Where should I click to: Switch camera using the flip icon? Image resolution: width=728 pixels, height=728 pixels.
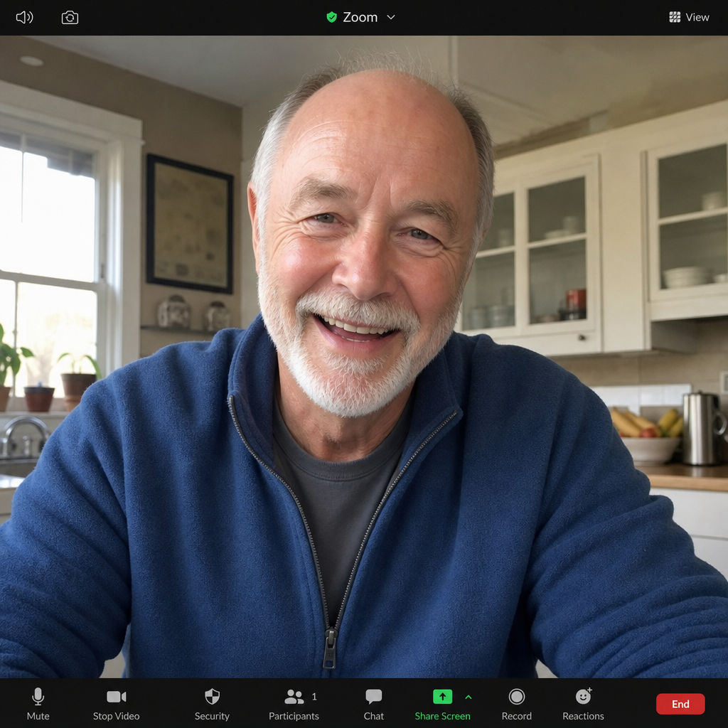click(70, 18)
